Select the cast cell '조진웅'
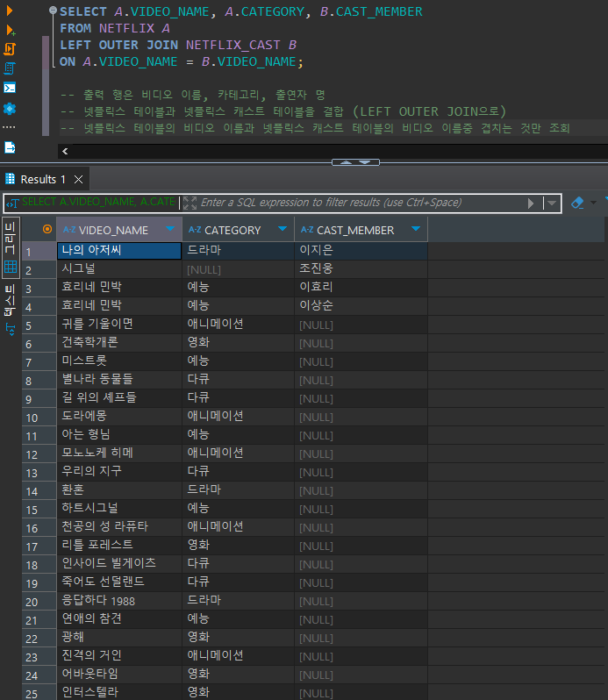The image size is (608, 700). [361, 269]
